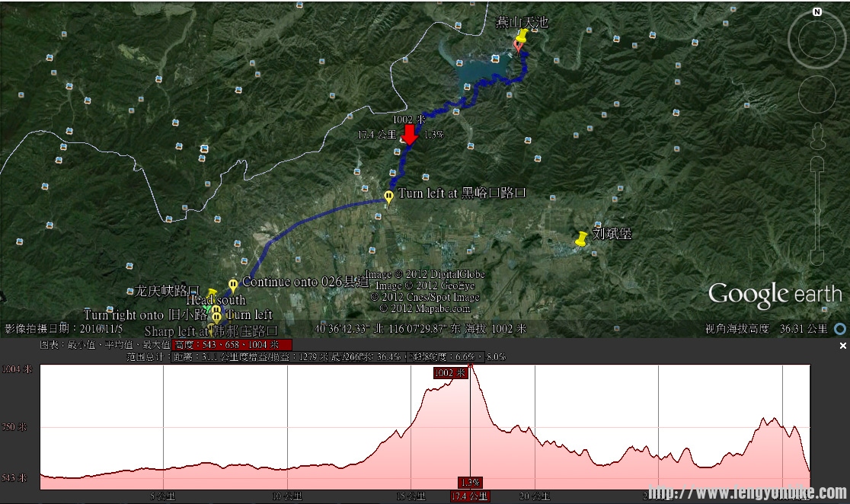Viewport: 850px width, 504px height.
Task: Click the streaming status ring indicator
Action: click(x=839, y=329)
